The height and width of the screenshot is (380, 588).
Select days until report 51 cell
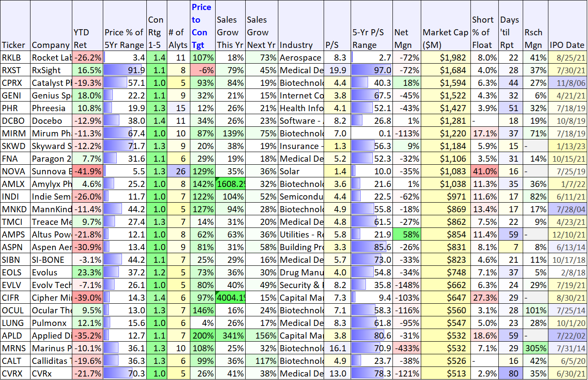[x=510, y=108]
